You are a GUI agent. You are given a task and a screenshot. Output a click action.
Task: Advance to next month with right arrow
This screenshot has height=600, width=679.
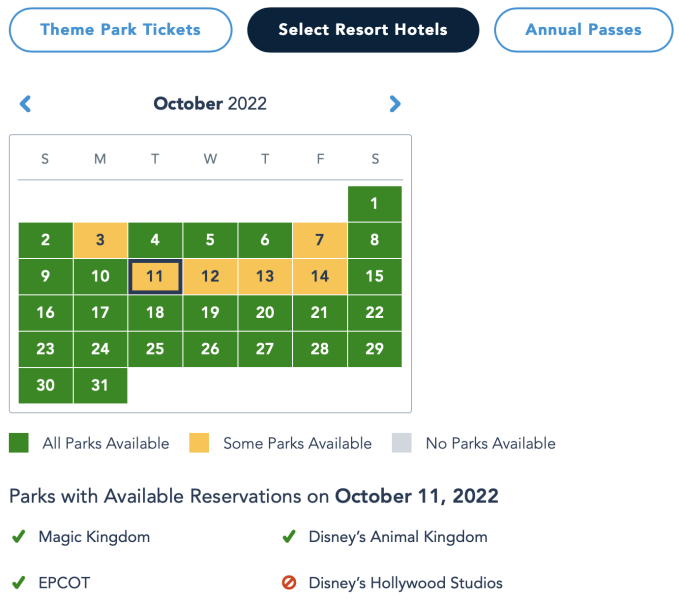395,104
